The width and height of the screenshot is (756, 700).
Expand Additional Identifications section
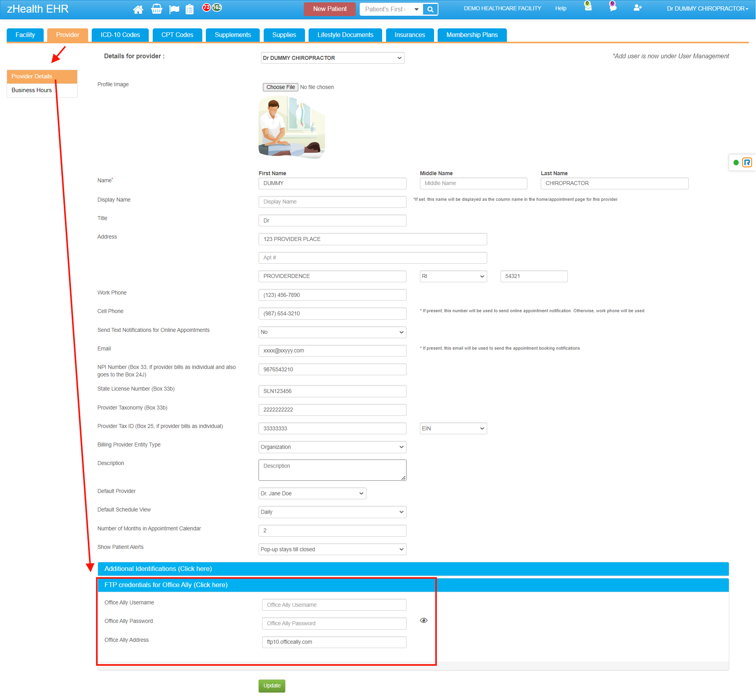413,569
